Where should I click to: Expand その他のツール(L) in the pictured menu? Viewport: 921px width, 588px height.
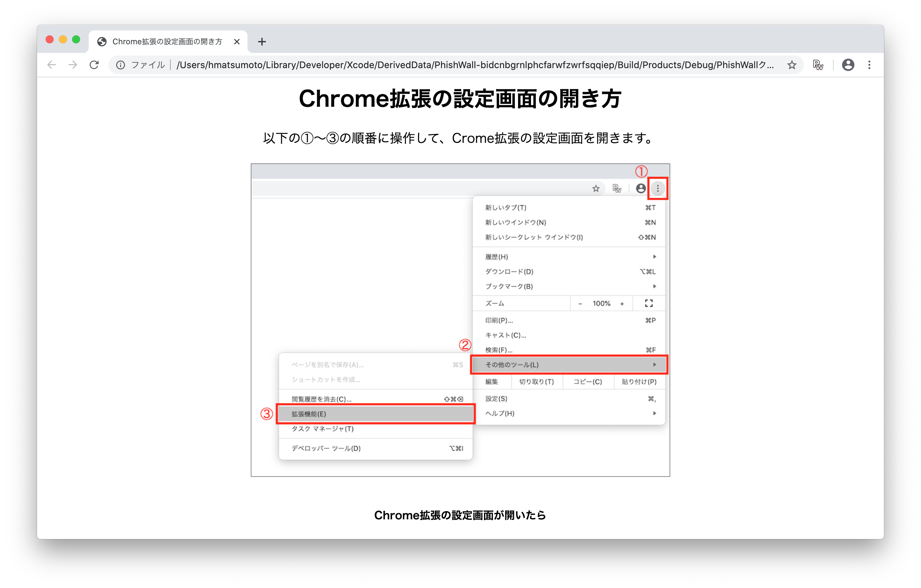(569, 365)
